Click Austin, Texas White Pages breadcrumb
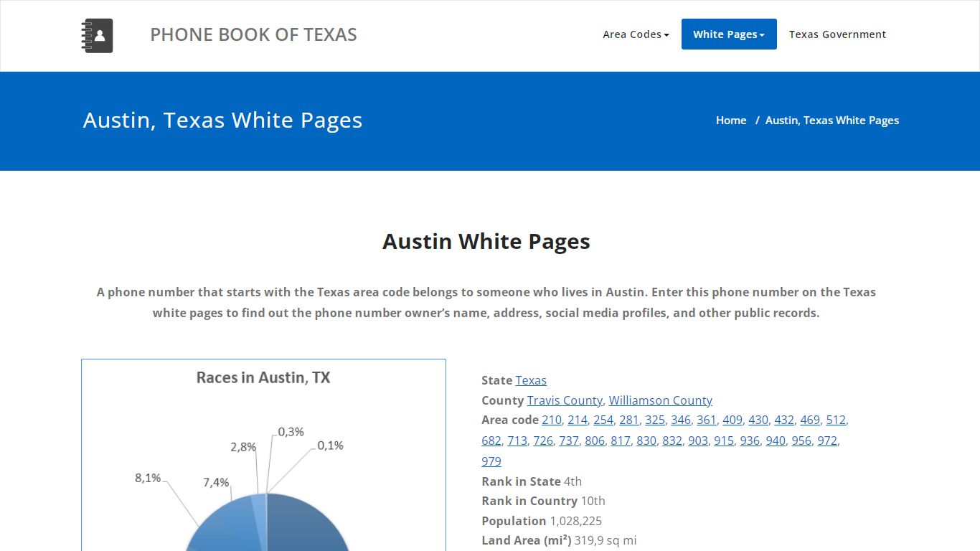 [832, 121]
